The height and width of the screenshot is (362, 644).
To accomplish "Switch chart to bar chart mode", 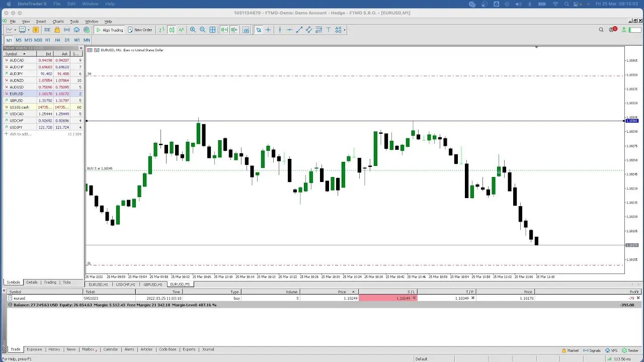I will tap(162, 30).
